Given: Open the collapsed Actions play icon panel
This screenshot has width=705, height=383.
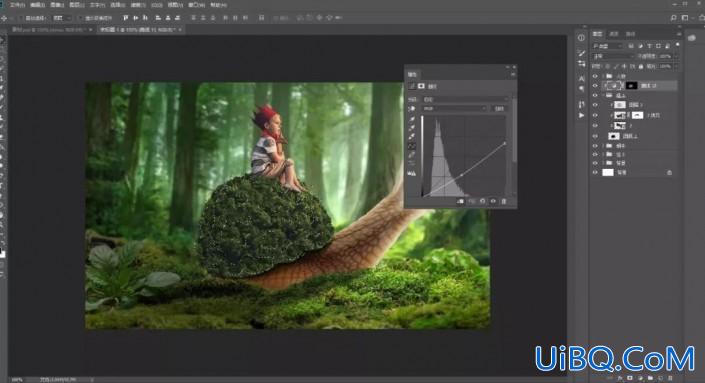Looking at the screenshot, I should [x=581, y=116].
